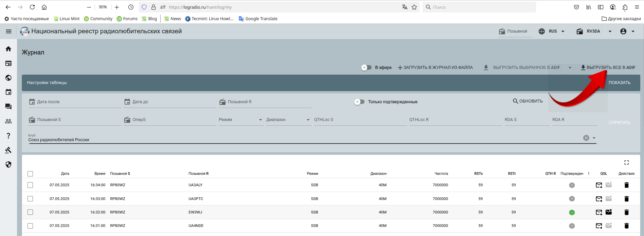Click 'ЗАГРУЗИТЬ В ЖУРНАЛ ИЗ ФАЙЛА'
The width and height of the screenshot is (644, 236).
(x=435, y=68)
